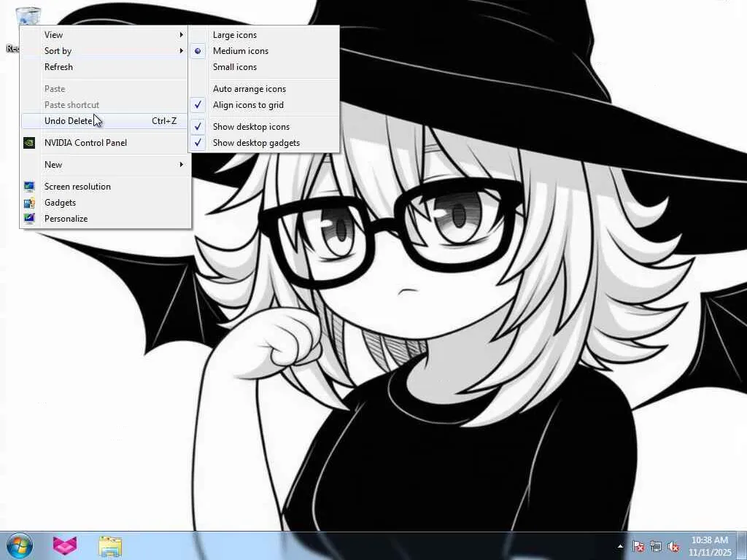Viewport: 747px width, 560px height.
Task: Click the NVIDIA Control Panel icon
Action: (29, 143)
